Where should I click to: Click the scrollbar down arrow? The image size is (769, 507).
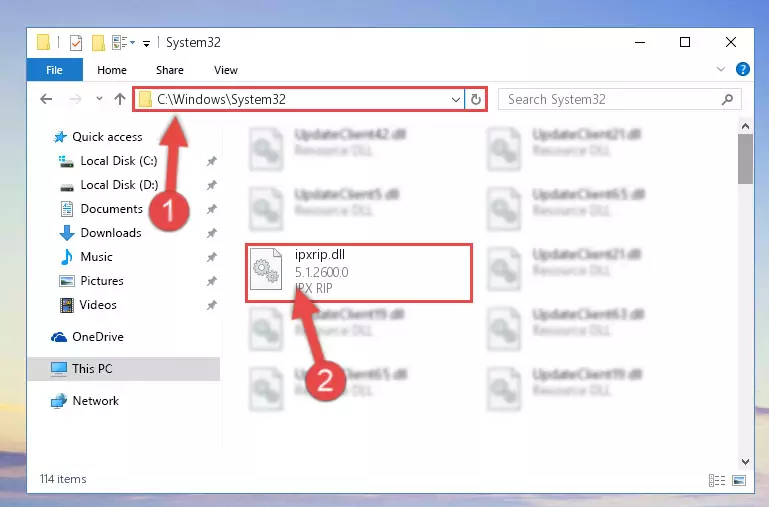click(x=745, y=461)
